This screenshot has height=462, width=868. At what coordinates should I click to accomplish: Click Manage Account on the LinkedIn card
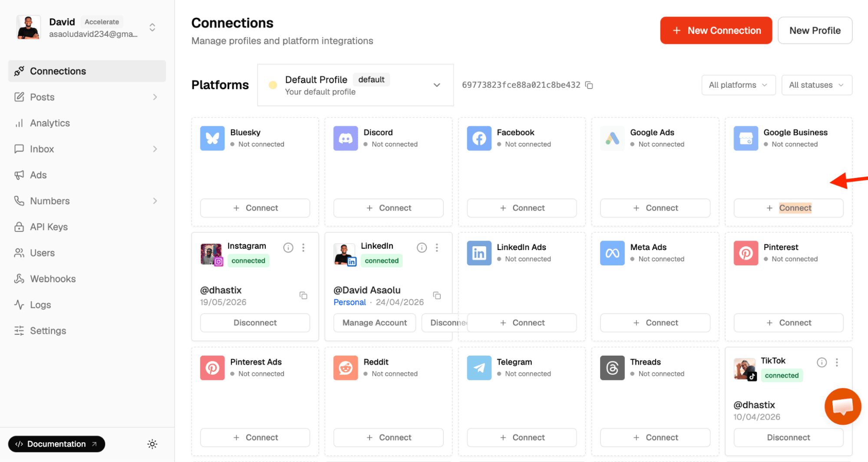375,323
